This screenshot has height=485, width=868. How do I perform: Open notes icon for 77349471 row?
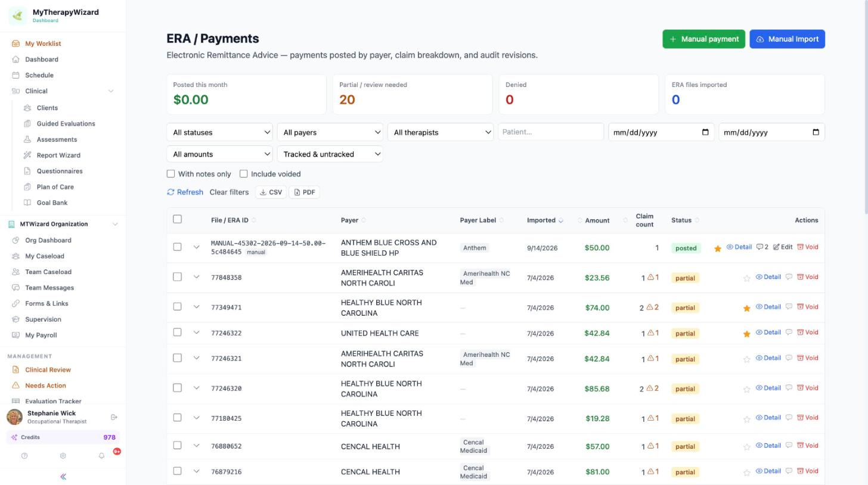coord(789,307)
